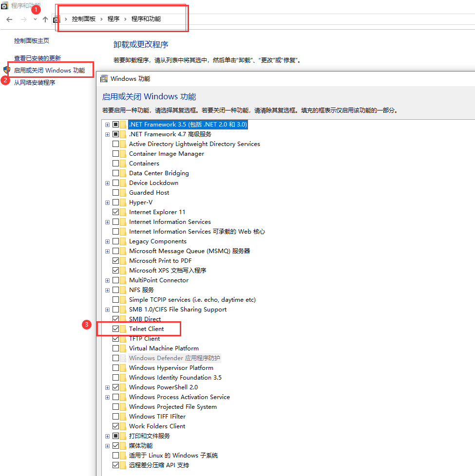Uncheck Internet Explorer 11
475x476 pixels.
(115, 212)
